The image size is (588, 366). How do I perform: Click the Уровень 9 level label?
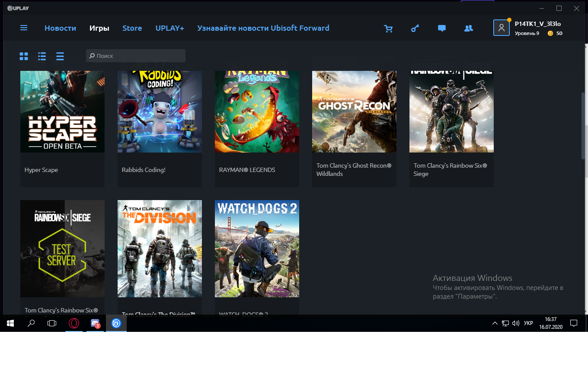(527, 33)
